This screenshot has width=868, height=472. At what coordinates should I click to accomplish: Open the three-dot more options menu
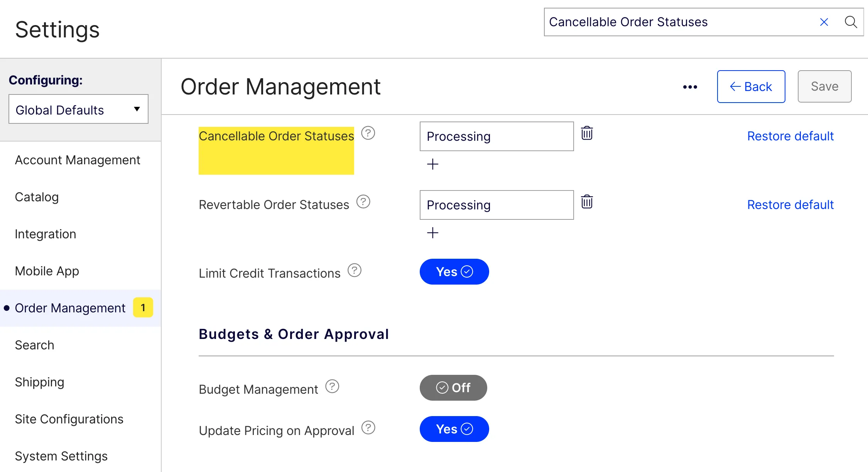click(x=690, y=87)
